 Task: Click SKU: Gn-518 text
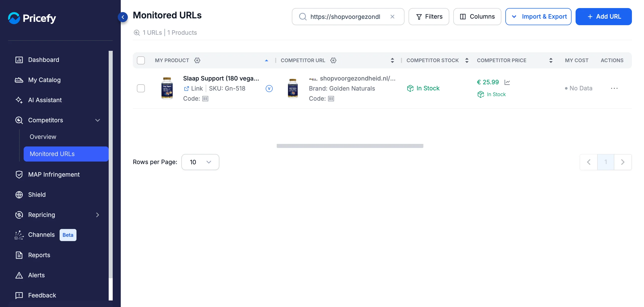[227, 89]
